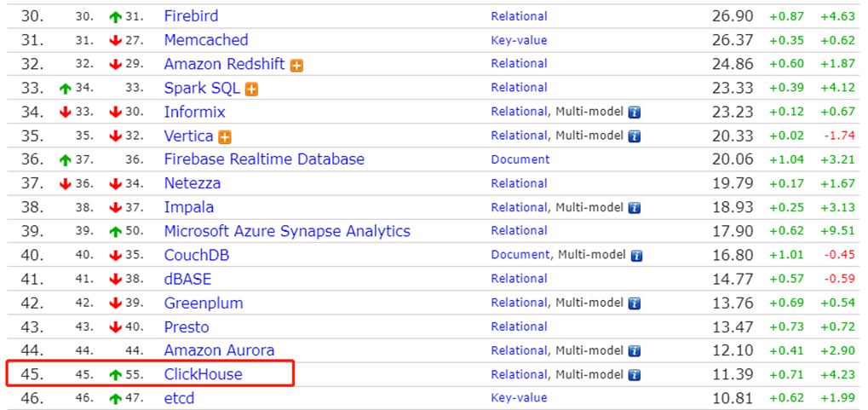The width and height of the screenshot is (868, 410).
Task: Click the red down arrow in dBASE row
Action: coord(115,280)
